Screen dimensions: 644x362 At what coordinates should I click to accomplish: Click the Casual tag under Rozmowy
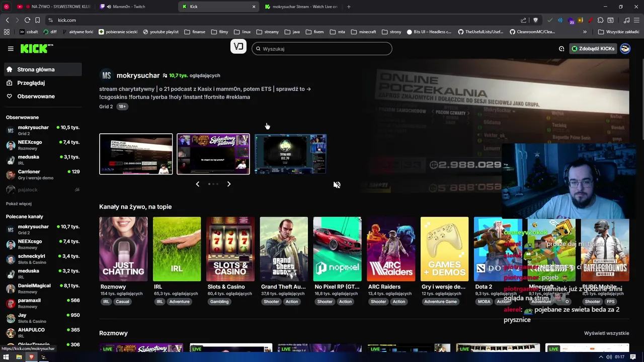pyautogui.click(x=122, y=302)
